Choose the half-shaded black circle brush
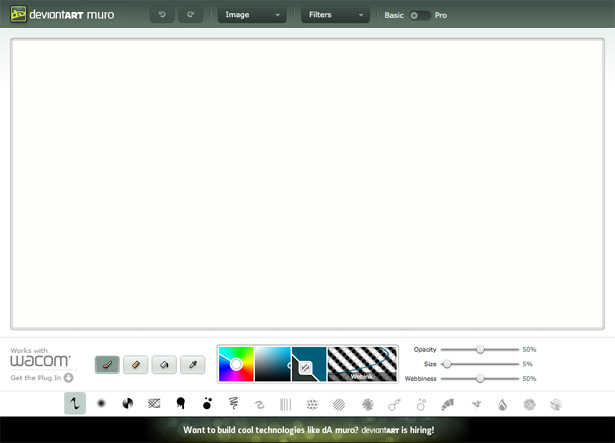The image size is (615, 443). point(128,403)
